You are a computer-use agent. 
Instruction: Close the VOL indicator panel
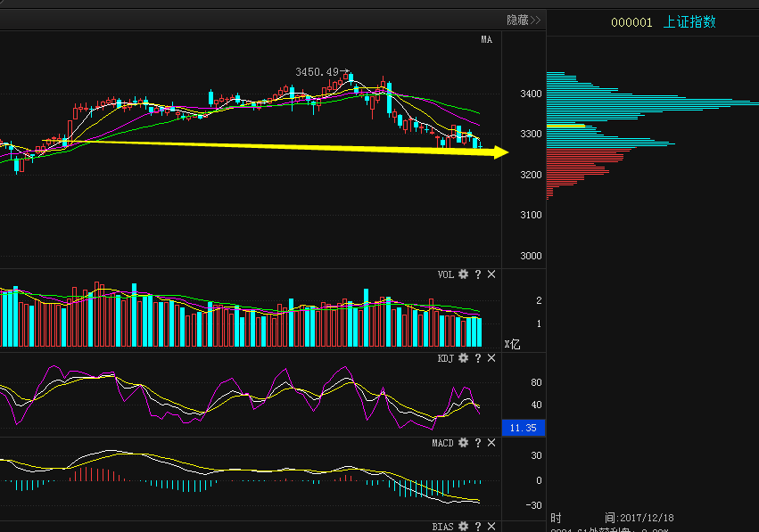coord(491,274)
